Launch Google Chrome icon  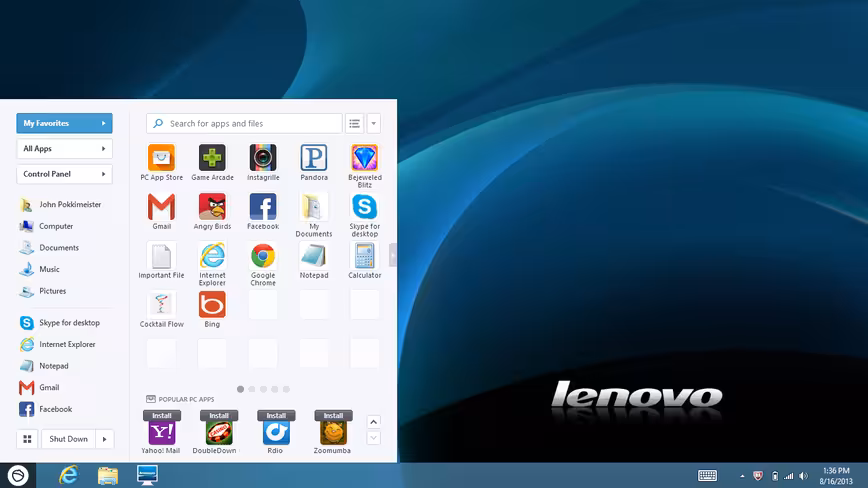click(x=263, y=256)
